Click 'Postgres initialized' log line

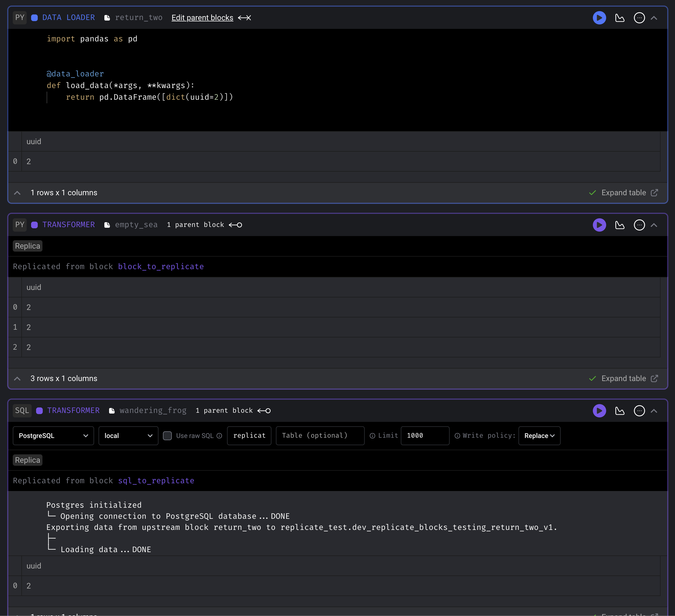click(x=94, y=505)
